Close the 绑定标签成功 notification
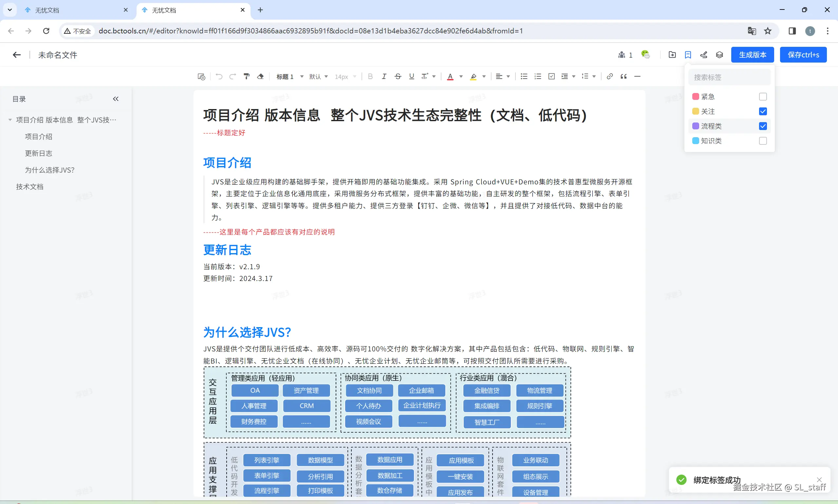The image size is (838, 504). (819, 479)
